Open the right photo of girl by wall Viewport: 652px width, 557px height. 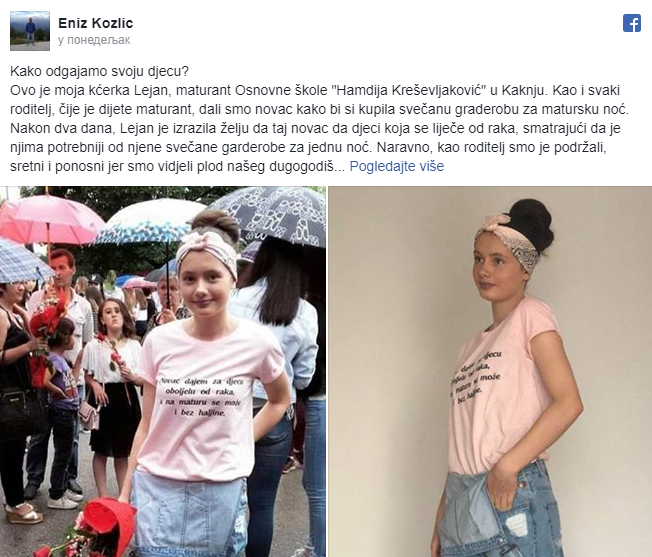tap(490, 372)
